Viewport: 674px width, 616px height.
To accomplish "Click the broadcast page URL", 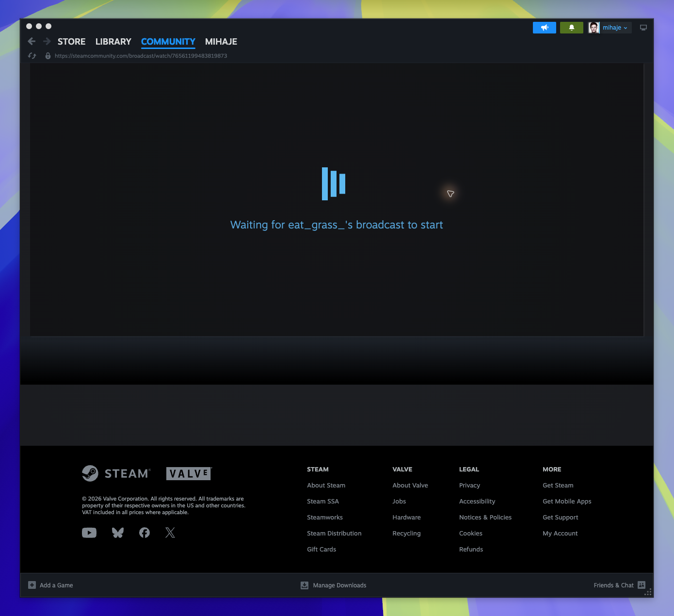I will (141, 56).
